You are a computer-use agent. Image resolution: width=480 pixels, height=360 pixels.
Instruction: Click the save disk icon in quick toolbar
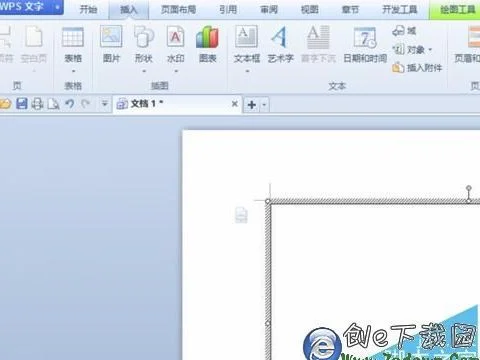[x=22, y=104]
